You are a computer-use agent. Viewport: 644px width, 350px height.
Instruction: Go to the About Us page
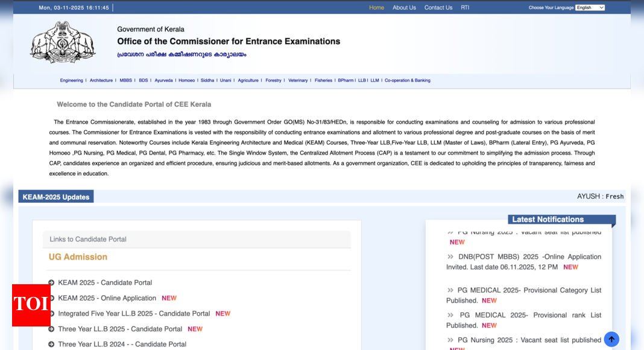[x=404, y=8]
